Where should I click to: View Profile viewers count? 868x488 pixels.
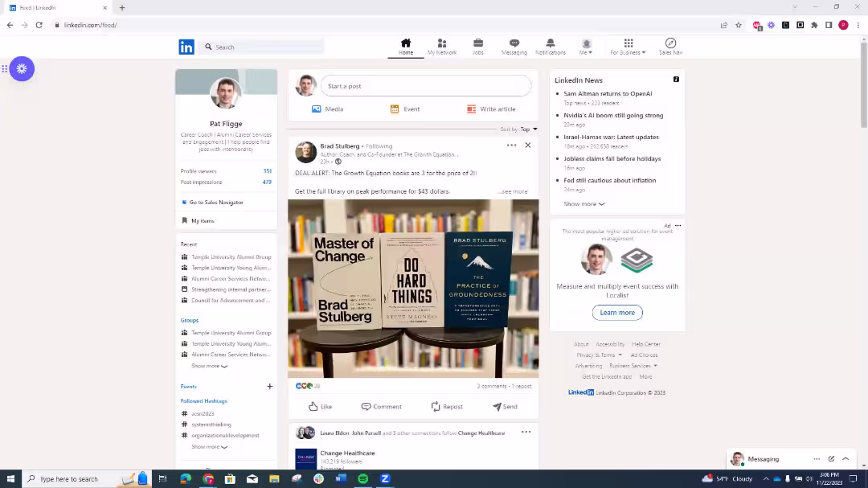[226, 171]
